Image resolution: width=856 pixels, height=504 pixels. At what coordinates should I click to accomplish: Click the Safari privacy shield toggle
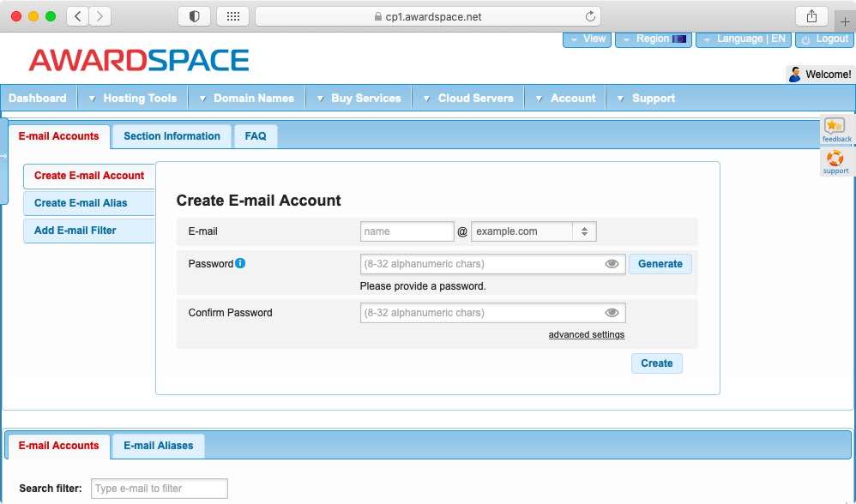[x=193, y=15]
